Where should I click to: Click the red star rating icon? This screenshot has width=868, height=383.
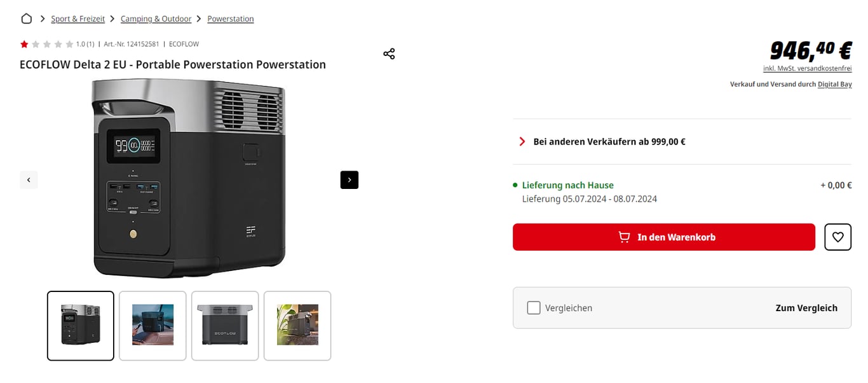[24, 45]
